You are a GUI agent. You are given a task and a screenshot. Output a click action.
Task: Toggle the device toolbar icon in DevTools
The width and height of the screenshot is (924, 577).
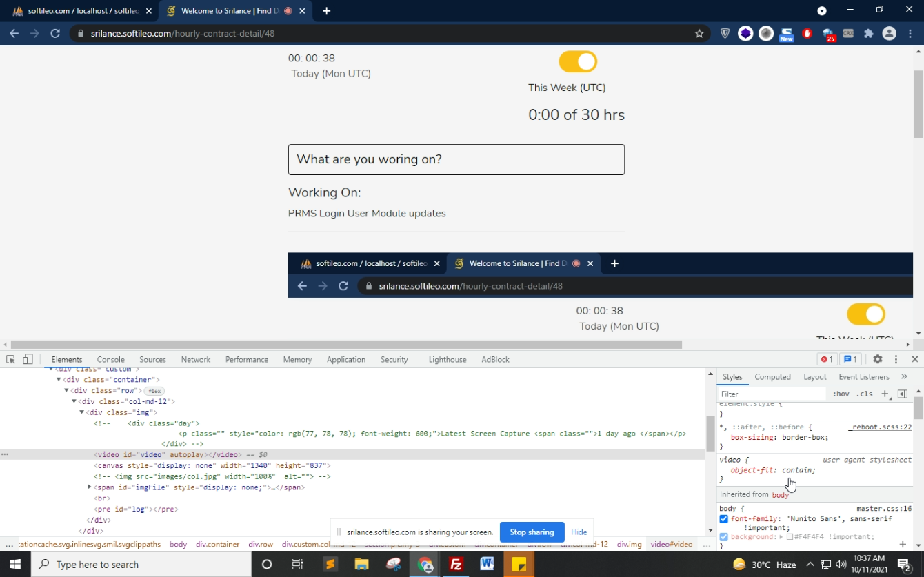point(28,359)
